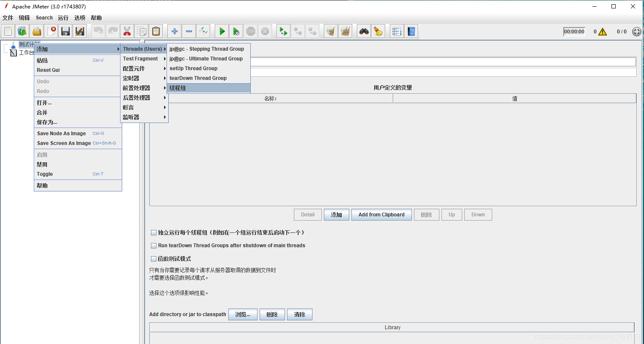
Task: Toggle the 函数测试模式 checkbox
Action: tap(154, 259)
